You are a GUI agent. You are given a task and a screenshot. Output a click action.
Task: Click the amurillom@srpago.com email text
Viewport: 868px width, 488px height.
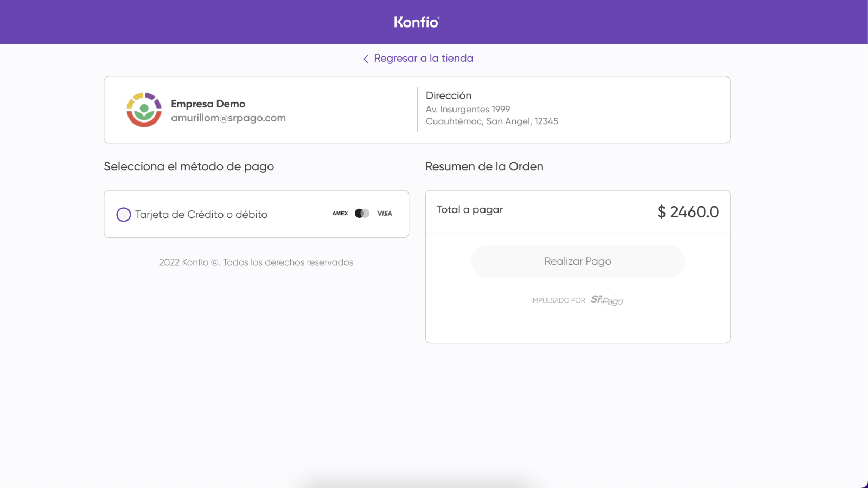pyautogui.click(x=228, y=118)
